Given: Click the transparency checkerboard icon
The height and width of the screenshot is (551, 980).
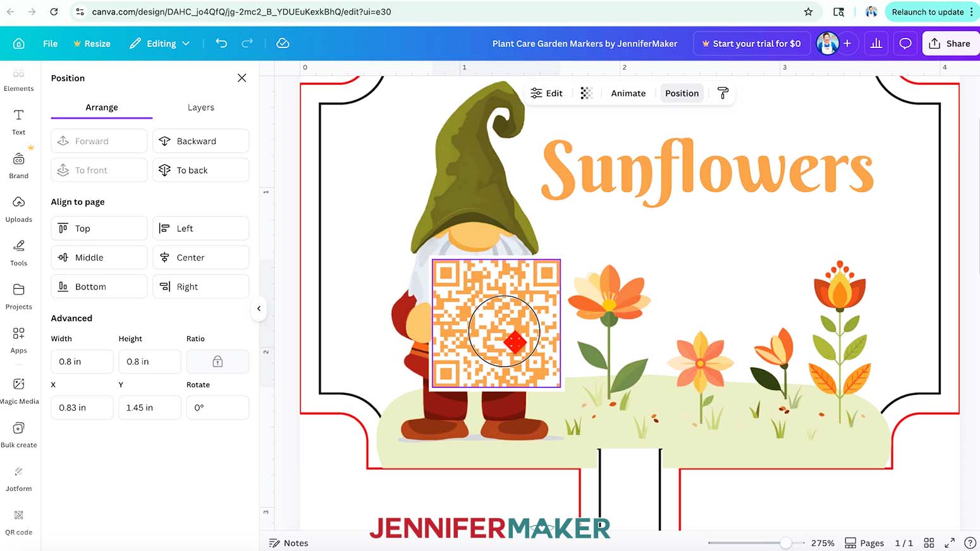Looking at the screenshot, I should [586, 93].
